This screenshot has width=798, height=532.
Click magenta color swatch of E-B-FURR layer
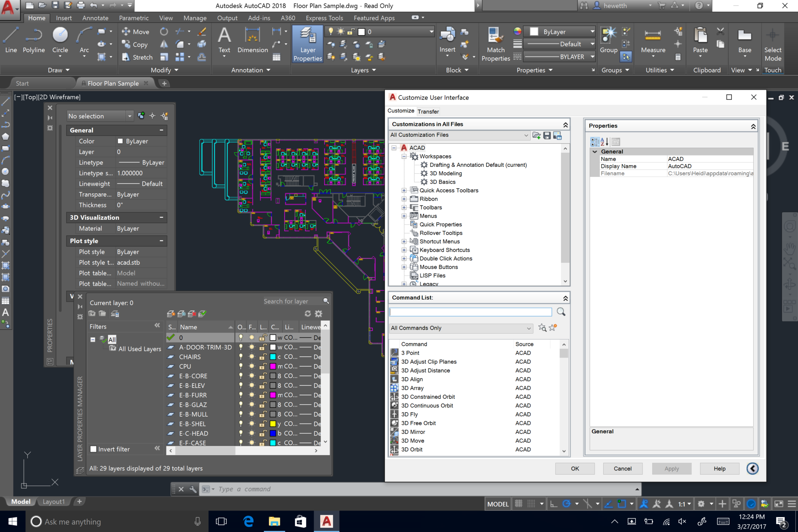click(273, 395)
